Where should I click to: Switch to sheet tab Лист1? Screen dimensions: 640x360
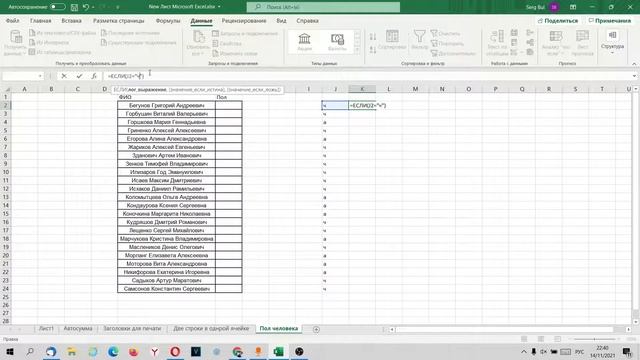(x=46, y=329)
